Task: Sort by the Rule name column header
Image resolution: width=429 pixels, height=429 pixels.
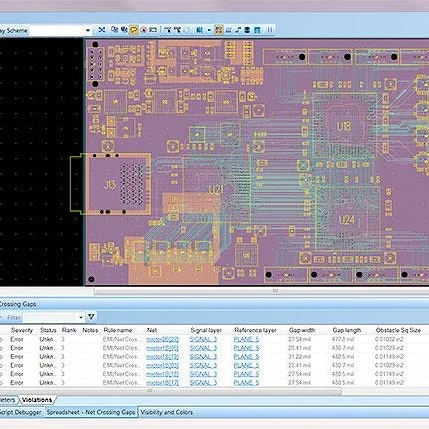Action: [118, 330]
